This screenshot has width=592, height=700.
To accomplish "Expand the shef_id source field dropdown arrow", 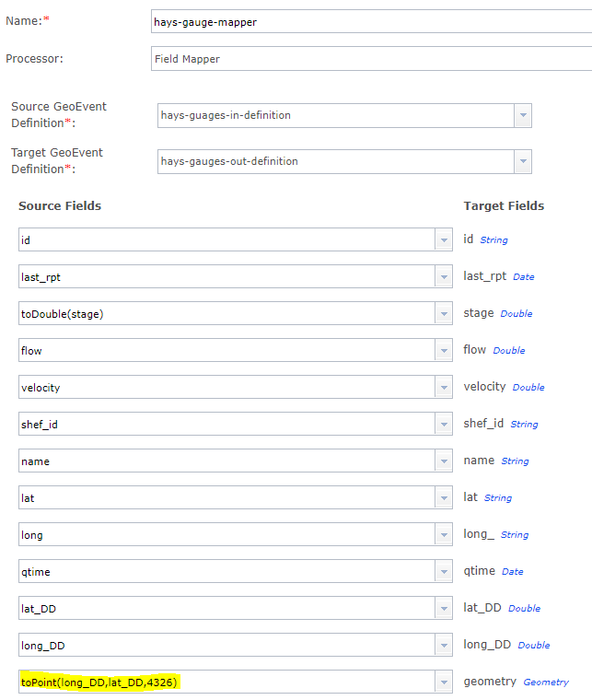I will coord(443,424).
